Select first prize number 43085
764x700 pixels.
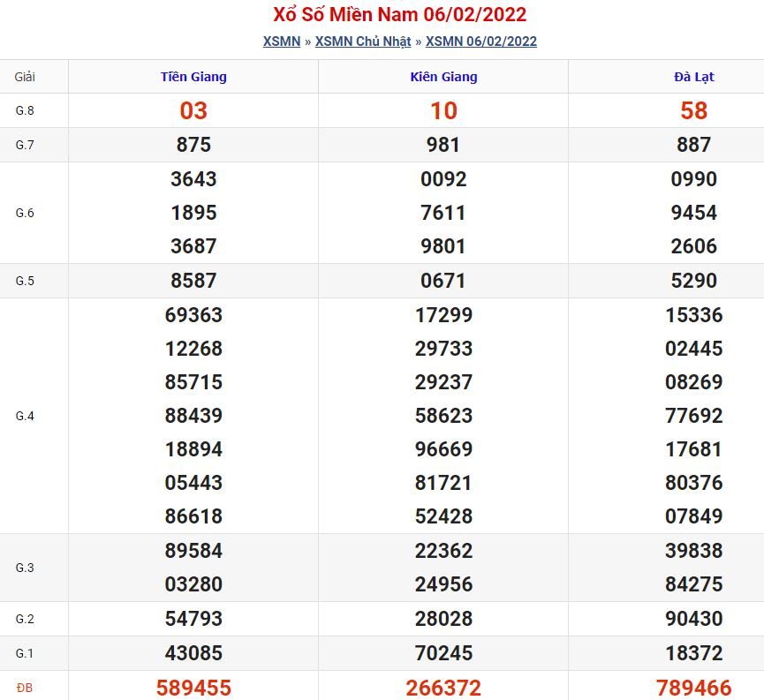click(193, 653)
